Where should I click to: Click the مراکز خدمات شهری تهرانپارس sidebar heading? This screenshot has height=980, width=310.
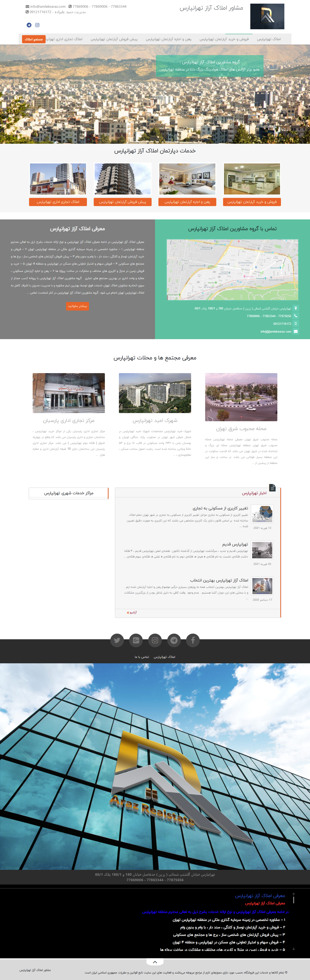coord(69,493)
